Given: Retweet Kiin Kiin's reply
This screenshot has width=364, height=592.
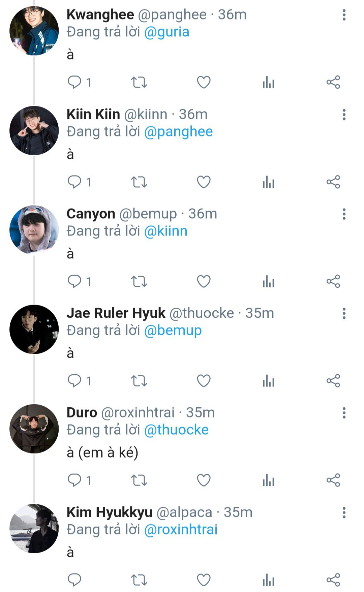Looking at the screenshot, I should tap(139, 182).
